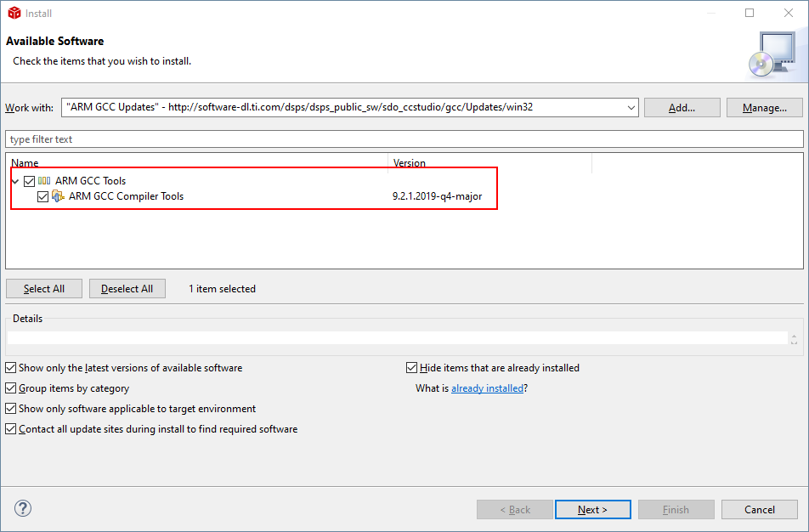Toggle Show only the latest versions option
Screen dimensions: 809x532
coord(11,368)
